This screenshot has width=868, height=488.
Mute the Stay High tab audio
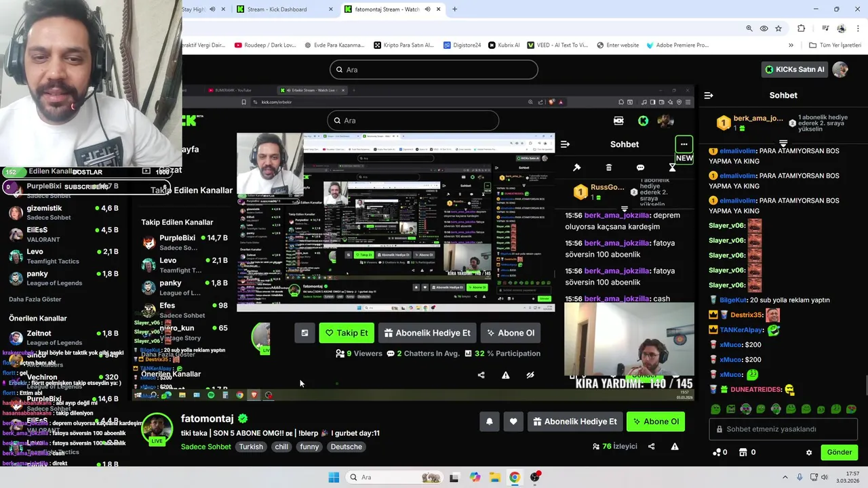[213, 9]
